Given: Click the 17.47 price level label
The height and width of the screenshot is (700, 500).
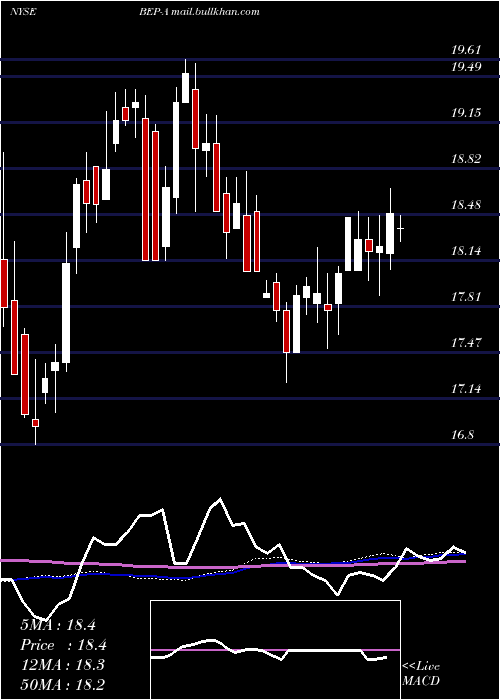Looking at the screenshot, I should 466,343.
